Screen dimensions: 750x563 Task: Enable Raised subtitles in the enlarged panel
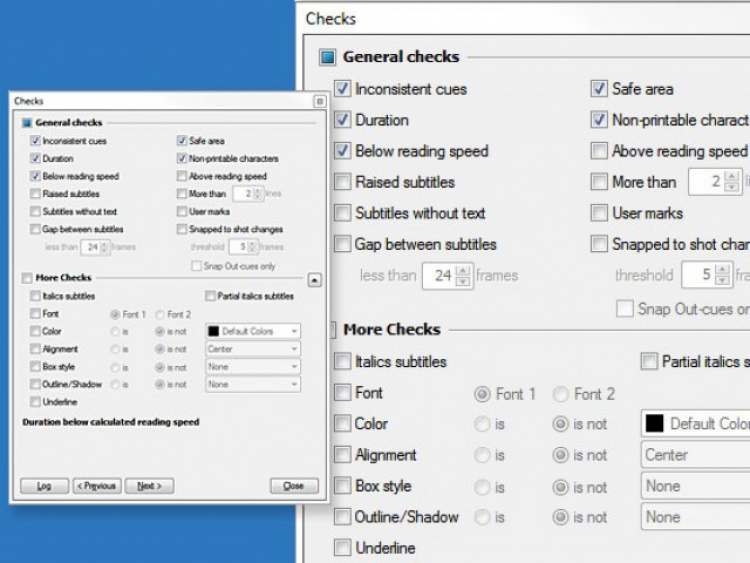click(x=342, y=182)
